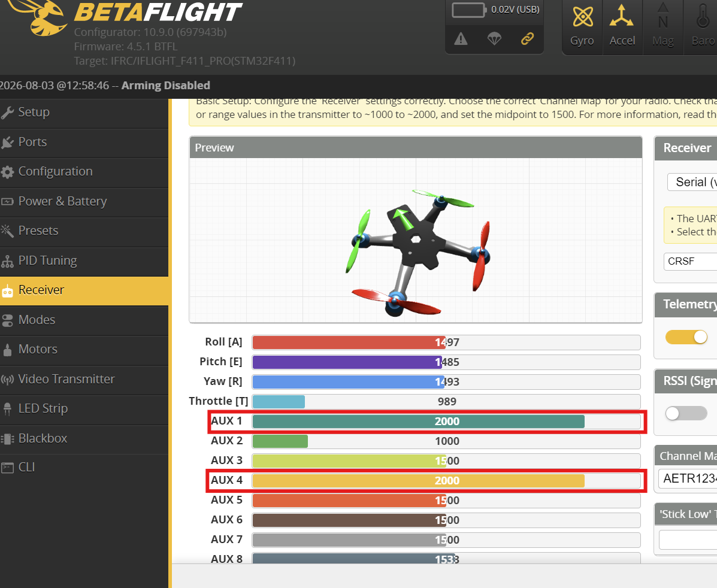This screenshot has width=717, height=588.
Task: Open the AETR1234 channel map field
Action: 688,478
